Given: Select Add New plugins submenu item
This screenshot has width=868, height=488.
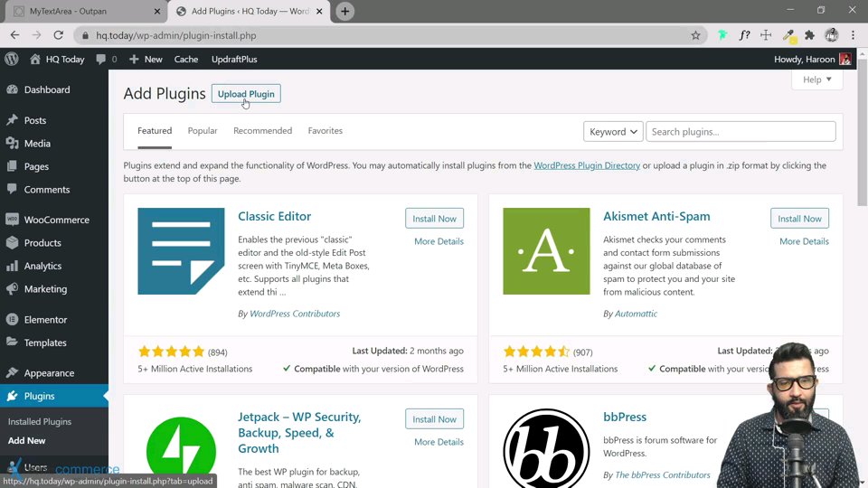Looking at the screenshot, I should (x=26, y=441).
